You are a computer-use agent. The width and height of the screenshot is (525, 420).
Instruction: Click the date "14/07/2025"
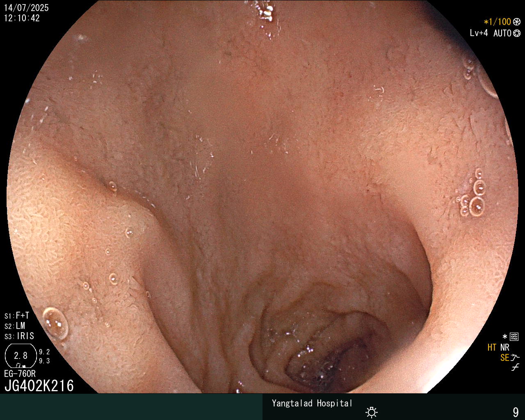(26, 8)
